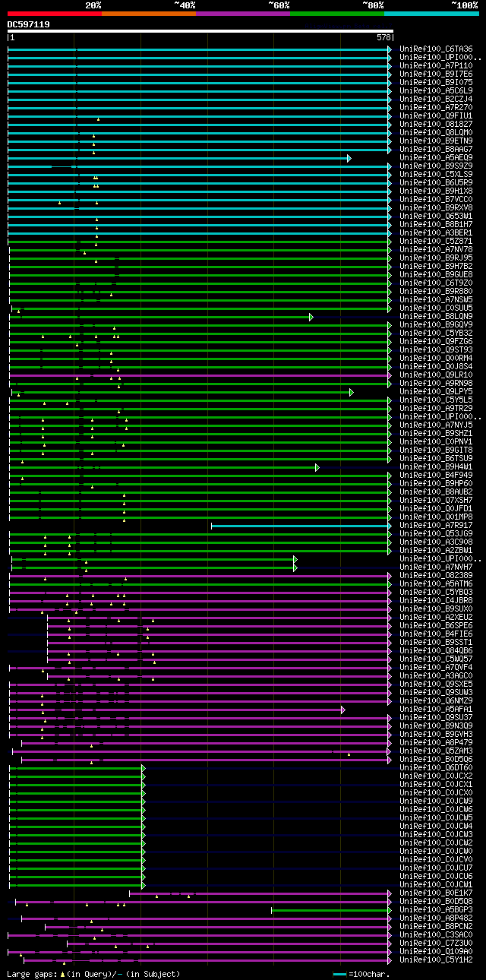Select the UniRef100_C0JCW9 label
Image resolution: width=486 pixels, height=980 pixels.
436,801
